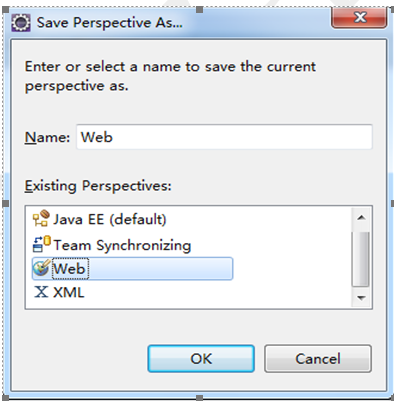Image resolution: width=394 pixels, height=401 pixels.
Task: Pick Team Synchronizing in existing perspectives
Action: (x=122, y=245)
